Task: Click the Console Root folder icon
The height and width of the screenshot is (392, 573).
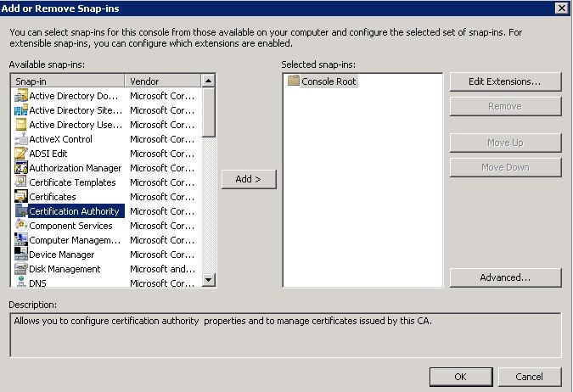Action: click(x=294, y=81)
